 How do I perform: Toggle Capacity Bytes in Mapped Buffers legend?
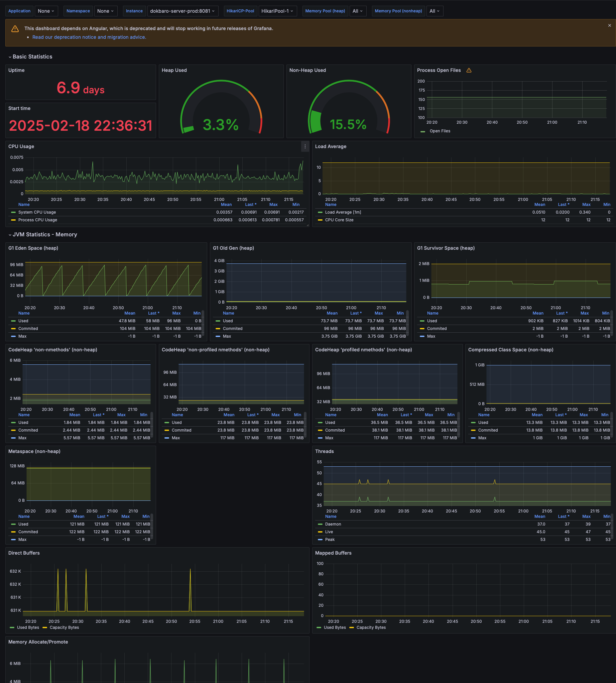click(x=371, y=628)
